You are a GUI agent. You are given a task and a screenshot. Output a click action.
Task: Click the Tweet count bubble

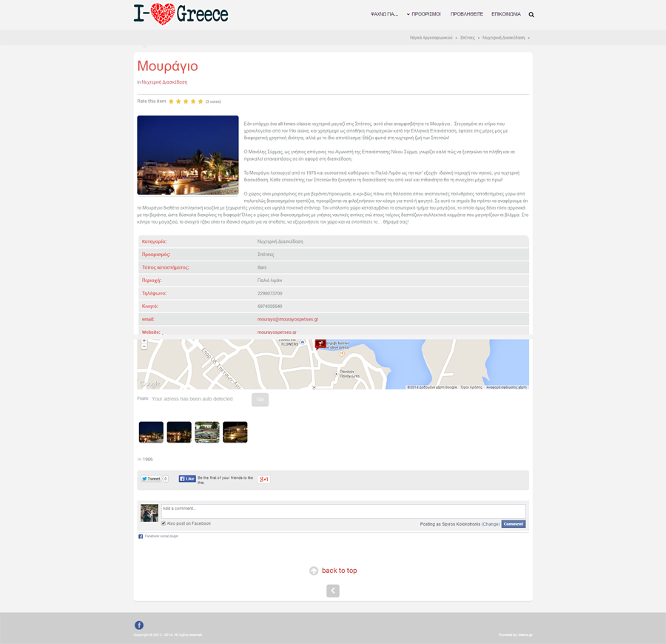[x=166, y=479]
